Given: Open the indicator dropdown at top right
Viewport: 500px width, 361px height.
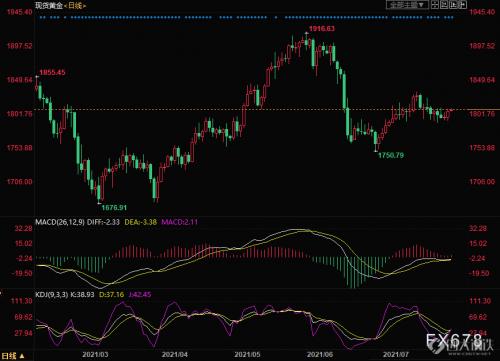Looking at the screenshot, I should 407,4.
